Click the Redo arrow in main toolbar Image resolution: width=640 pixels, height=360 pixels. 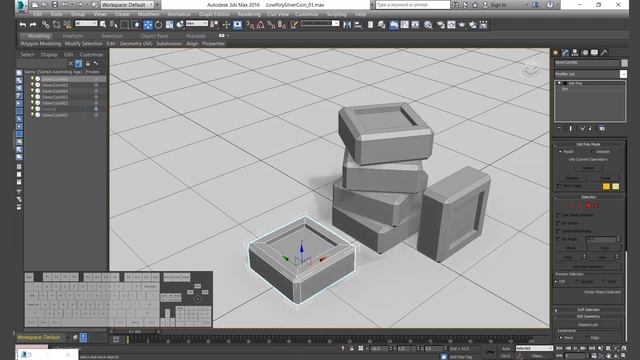33,25
